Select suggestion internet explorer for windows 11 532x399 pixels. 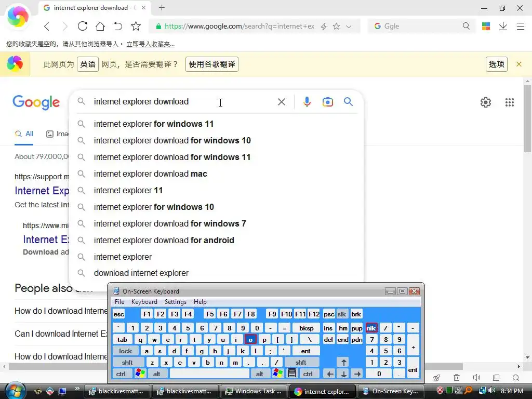pos(217,124)
